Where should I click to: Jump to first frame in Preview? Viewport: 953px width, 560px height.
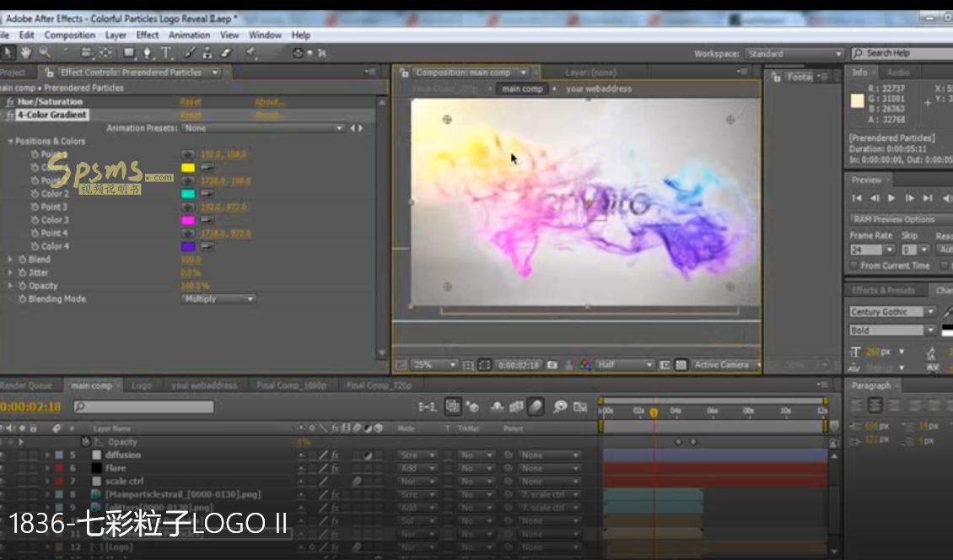coord(857,198)
